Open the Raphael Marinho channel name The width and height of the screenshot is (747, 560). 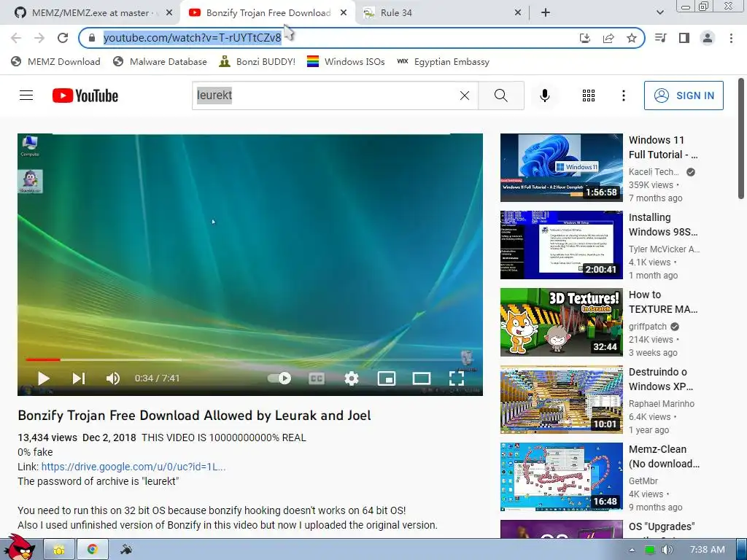(661, 404)
